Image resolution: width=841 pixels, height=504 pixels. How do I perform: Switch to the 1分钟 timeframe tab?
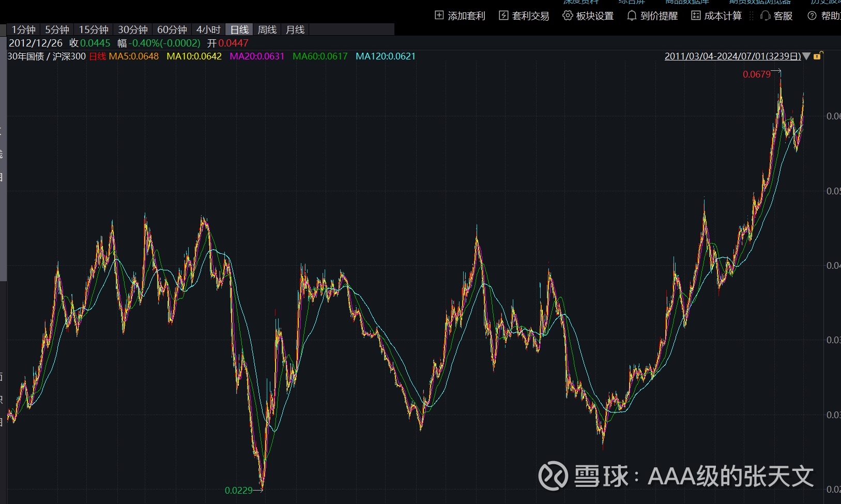[23, 30]
